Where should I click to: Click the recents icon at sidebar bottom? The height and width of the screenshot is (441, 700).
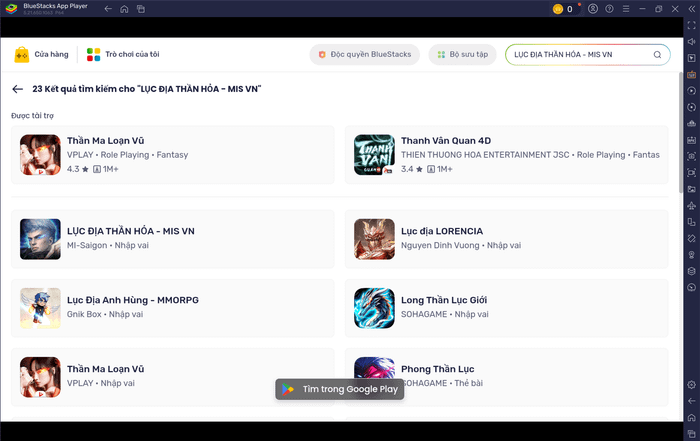692,434
